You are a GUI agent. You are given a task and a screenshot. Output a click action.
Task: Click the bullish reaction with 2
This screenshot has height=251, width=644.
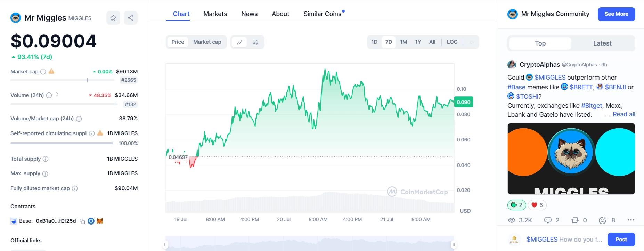click(x=517, y=205)
